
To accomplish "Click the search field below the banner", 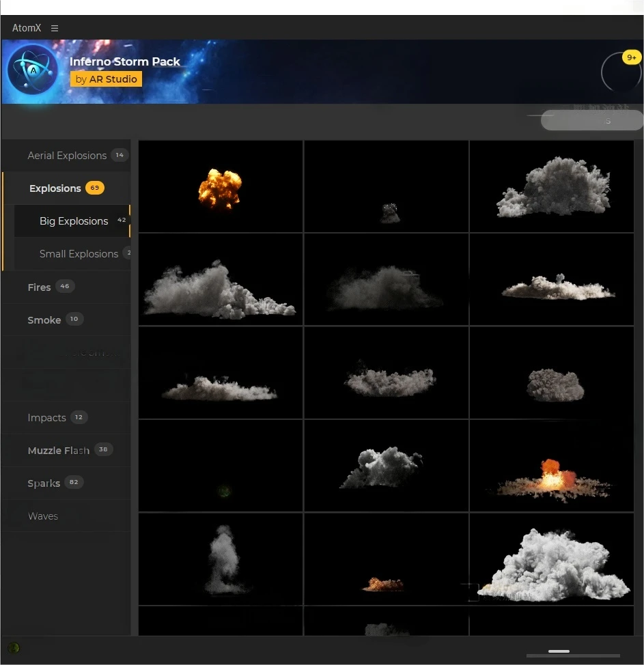I will [x=591, y=121].
